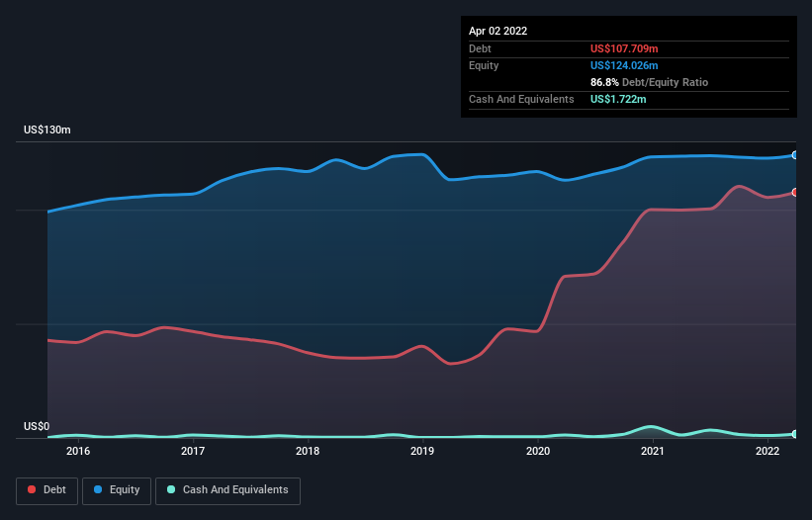812x520 pixels.
Task: Click the red Debt endpoint marker
Action: (795, 193)
